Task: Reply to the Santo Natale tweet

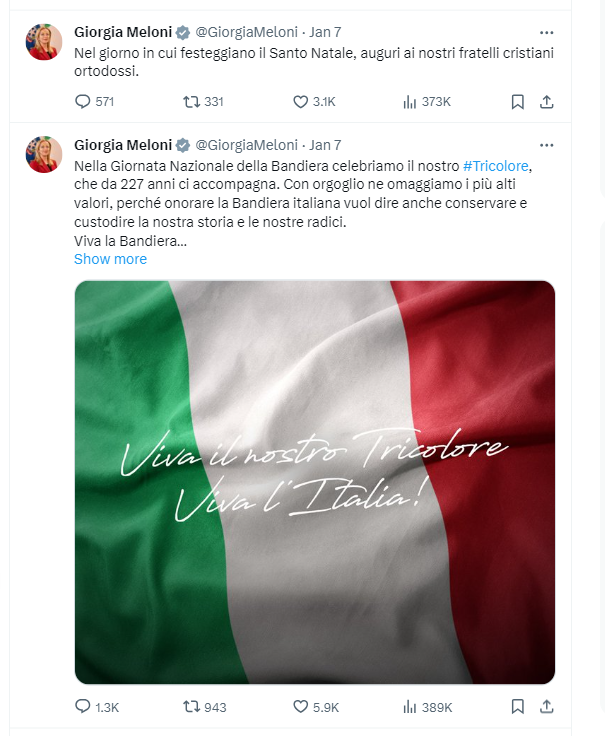Action: 83,101
